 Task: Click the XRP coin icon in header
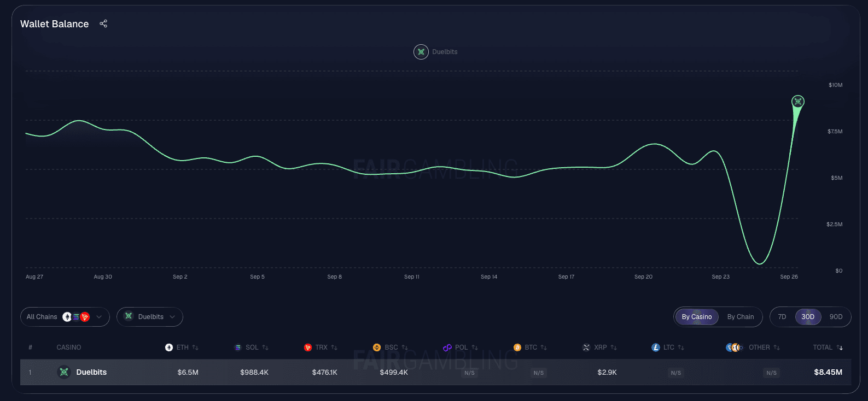click(586, 347)
